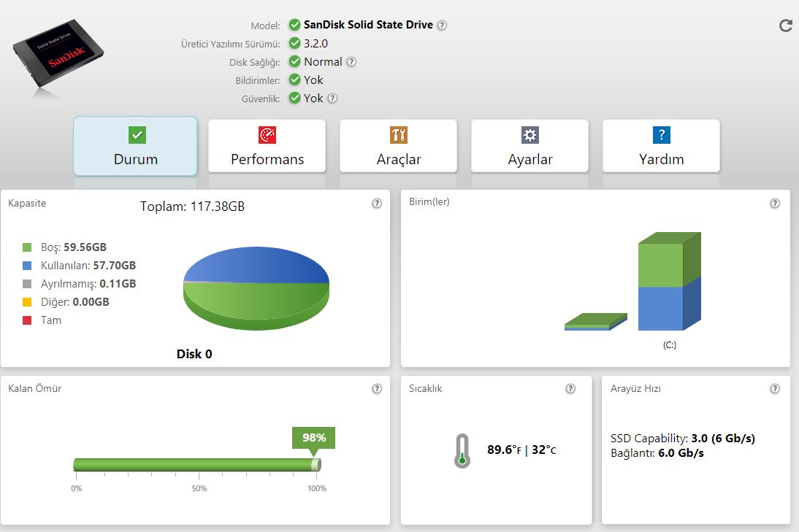Open the Performans tab

pyautogui.click(x=267, y=146)
